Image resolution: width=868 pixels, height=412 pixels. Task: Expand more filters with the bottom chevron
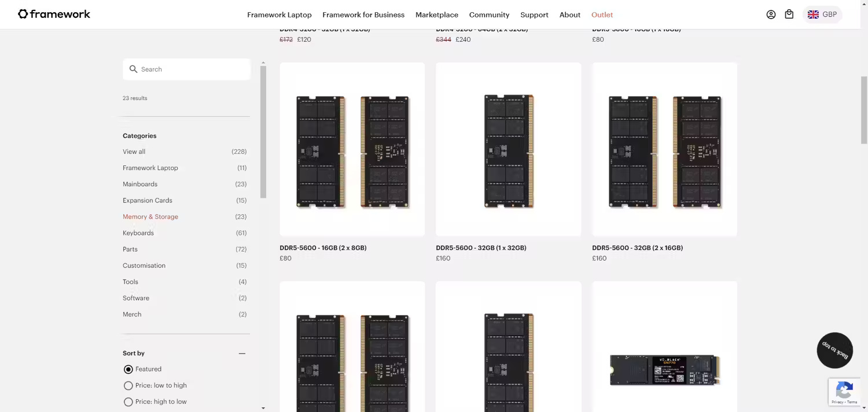pos(263,407)
